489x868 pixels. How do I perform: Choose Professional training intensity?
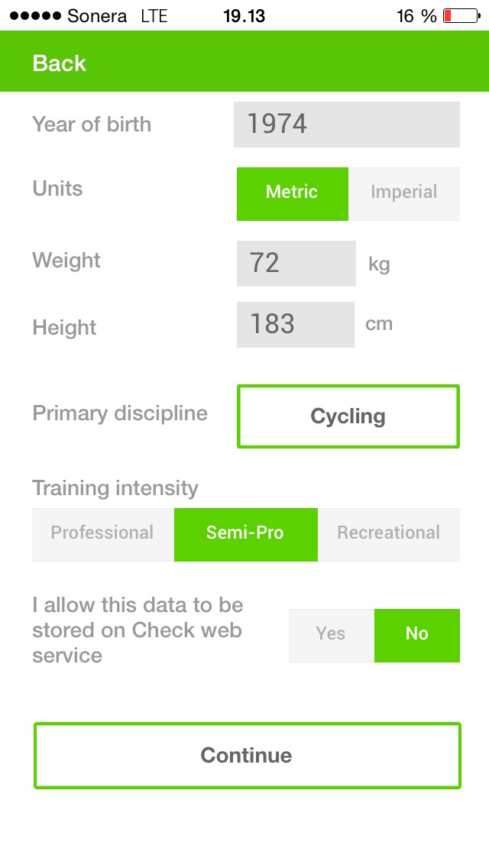coord(102,534)
